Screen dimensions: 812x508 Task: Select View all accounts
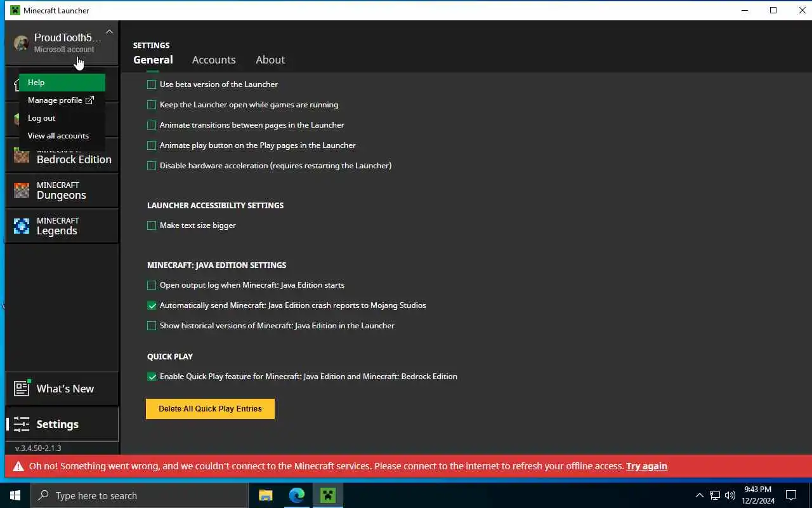(x=62, y=136)
